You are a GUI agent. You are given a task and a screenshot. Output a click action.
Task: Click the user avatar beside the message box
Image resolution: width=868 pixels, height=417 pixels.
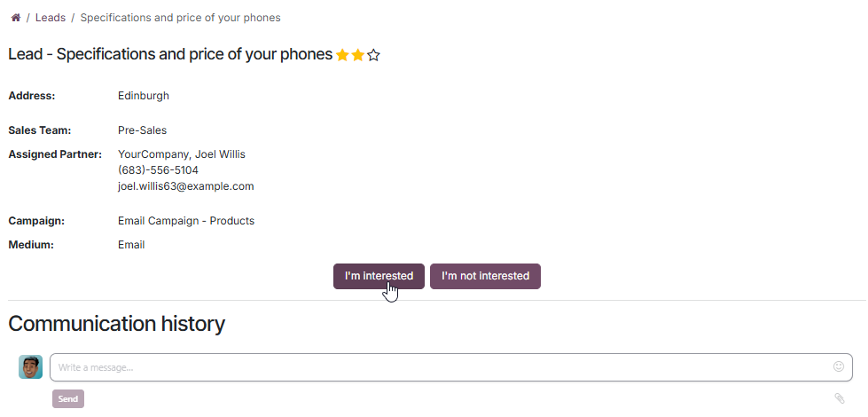pos(30,366)
